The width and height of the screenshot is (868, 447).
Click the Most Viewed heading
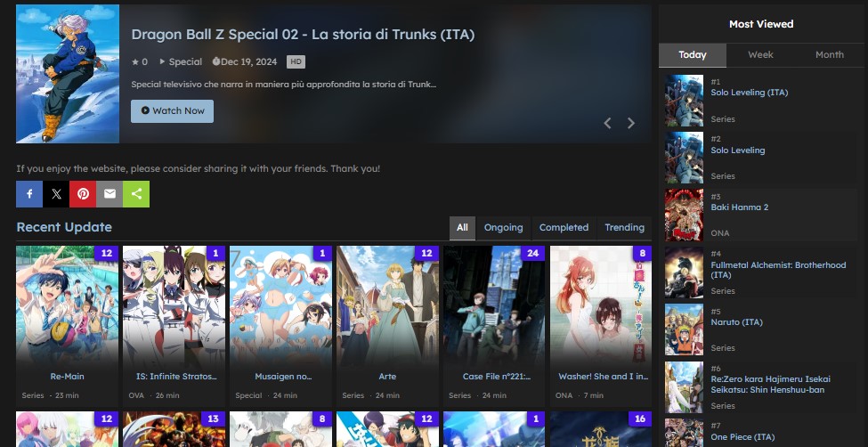pos(761,24)
